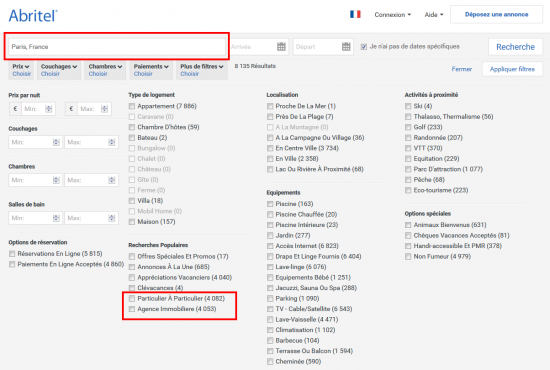Viewport: 550px width, 370px height.
Task: Check Chèques Vacances Acceptés box
Action: tap(408, 235)
